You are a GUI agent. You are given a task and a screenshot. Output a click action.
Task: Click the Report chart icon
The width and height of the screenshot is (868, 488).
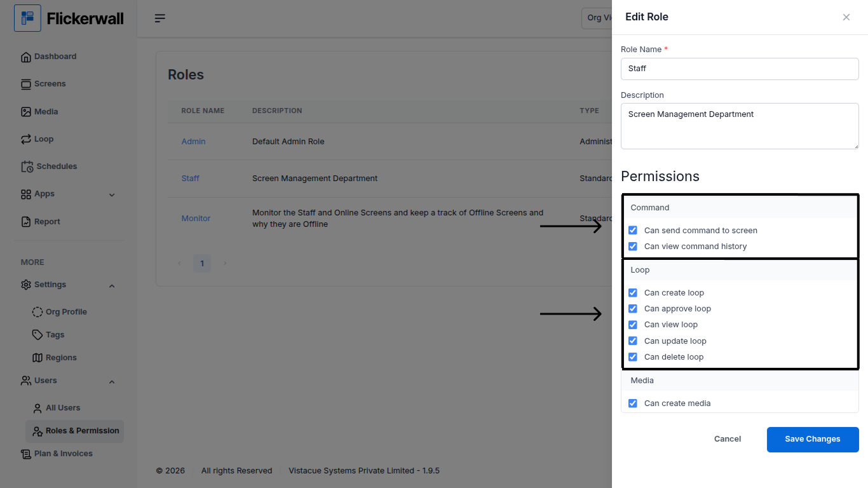(x=26, y=222)
